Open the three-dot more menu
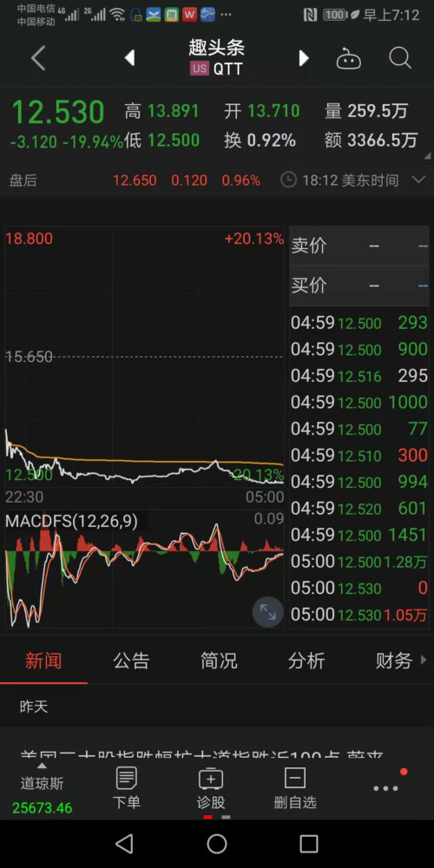 [386, 788]
